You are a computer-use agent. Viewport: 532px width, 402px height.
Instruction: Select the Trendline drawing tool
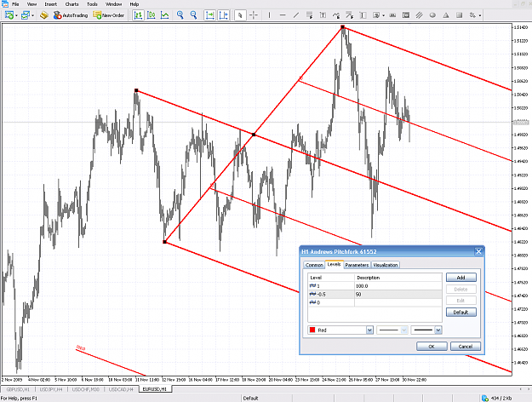[x=296, y=15]
